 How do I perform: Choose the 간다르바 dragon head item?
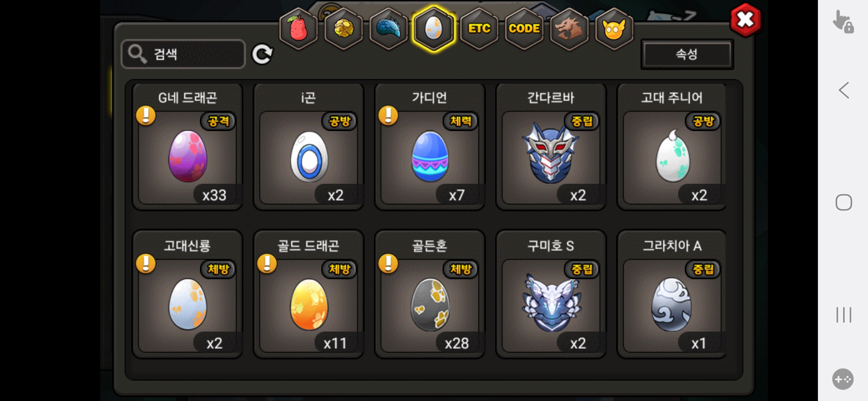tap(551, 147)
